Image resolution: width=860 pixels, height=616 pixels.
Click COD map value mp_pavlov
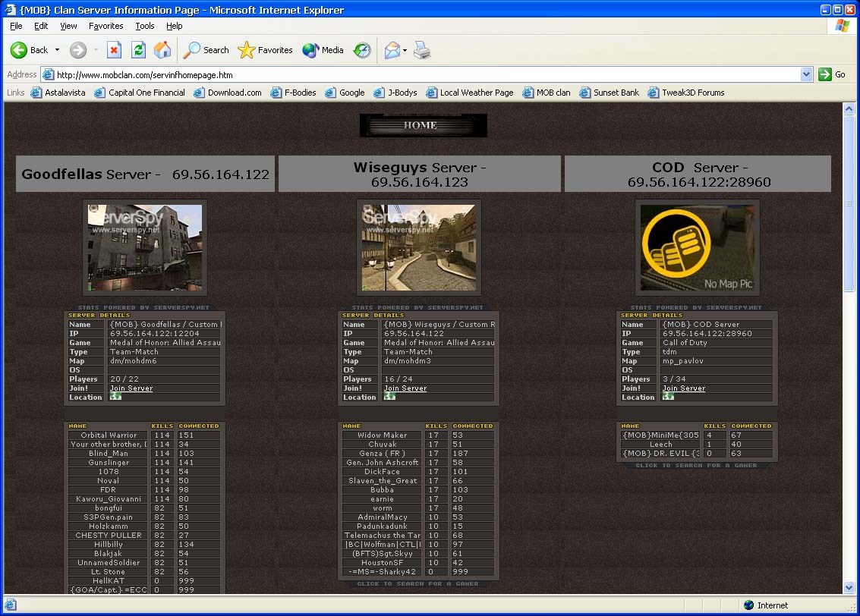point(683,361)
